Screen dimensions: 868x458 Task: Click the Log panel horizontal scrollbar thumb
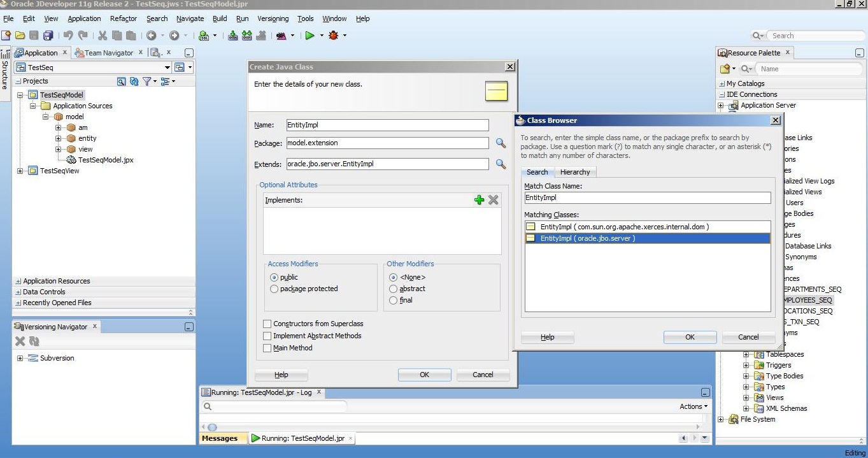(212, 427)
